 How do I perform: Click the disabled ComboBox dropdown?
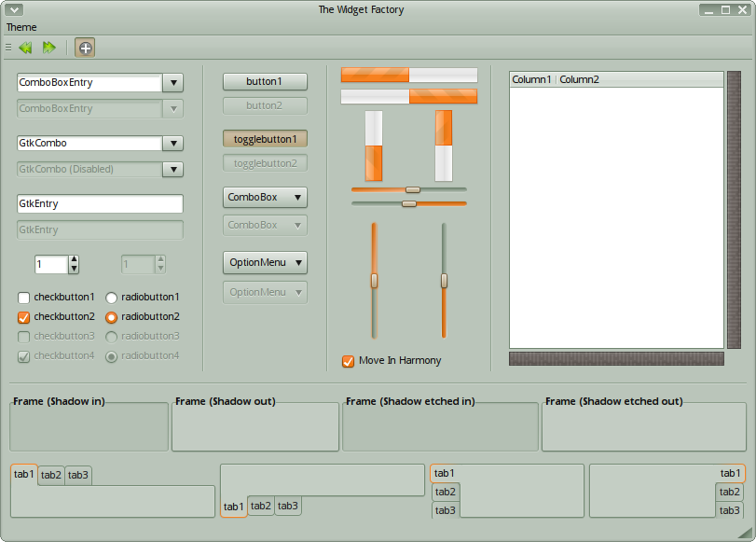tap(265, 226)
